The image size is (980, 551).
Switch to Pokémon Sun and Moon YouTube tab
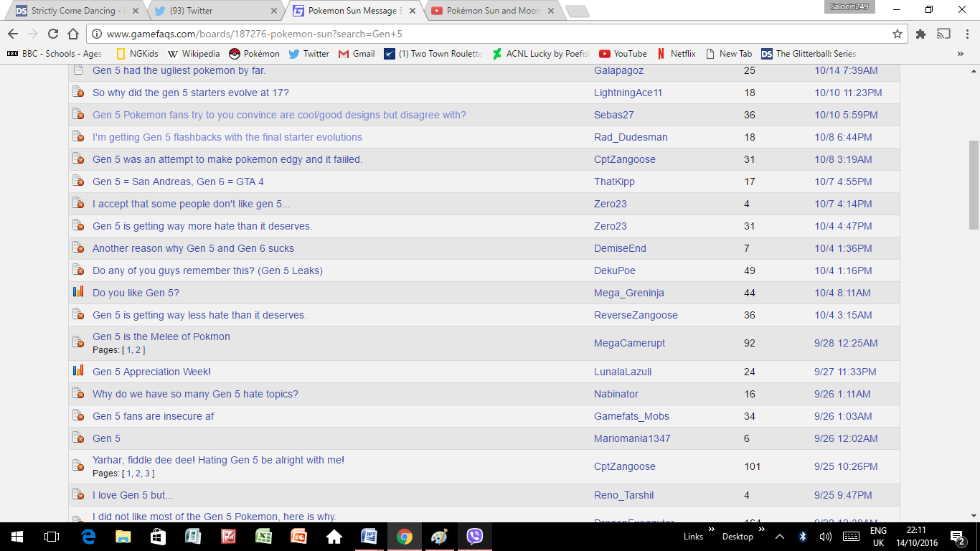coord(492,11)
